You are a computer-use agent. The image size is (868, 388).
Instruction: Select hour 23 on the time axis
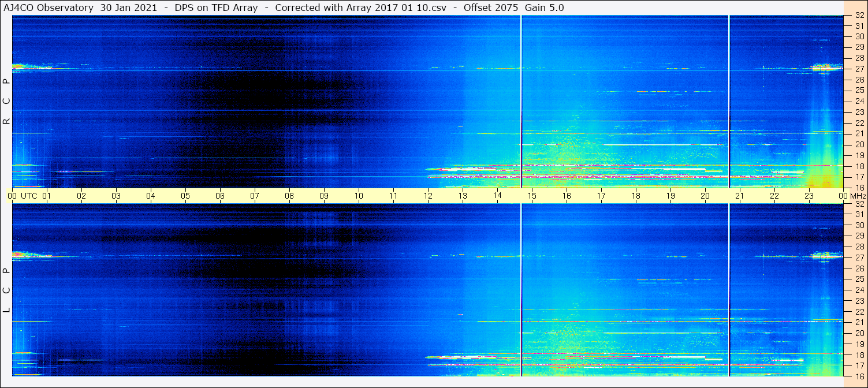[809, 196]
